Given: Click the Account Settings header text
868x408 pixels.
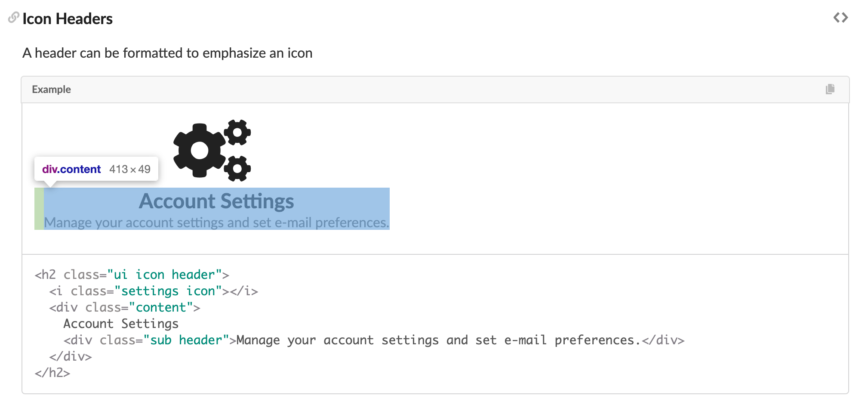Looking at the screenshot, I should pyautogui.click(x=216, y=201).
